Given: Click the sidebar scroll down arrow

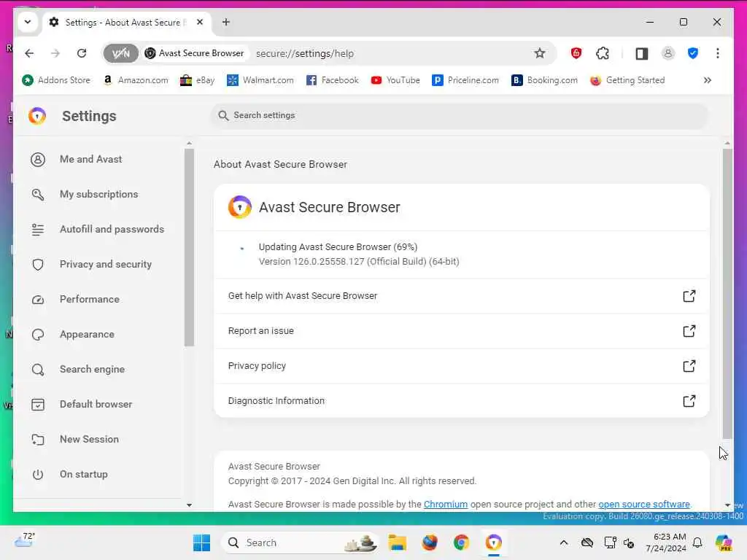Looking at the screenshot, I should (189, 505).
